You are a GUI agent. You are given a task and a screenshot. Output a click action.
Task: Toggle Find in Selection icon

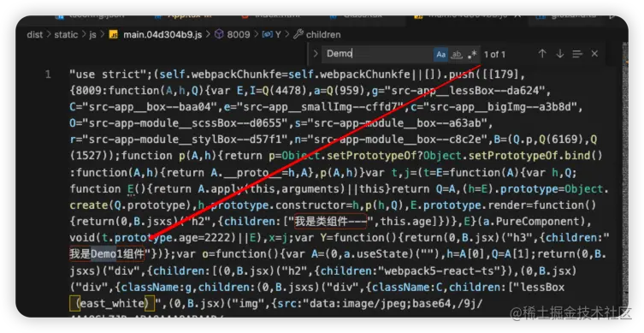[577, 54]
